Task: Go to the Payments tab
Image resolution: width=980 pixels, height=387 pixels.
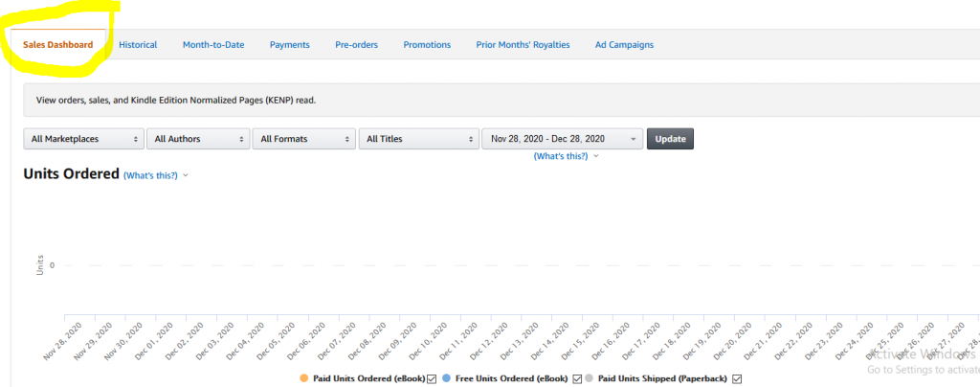Action: [x=289, y=45]
